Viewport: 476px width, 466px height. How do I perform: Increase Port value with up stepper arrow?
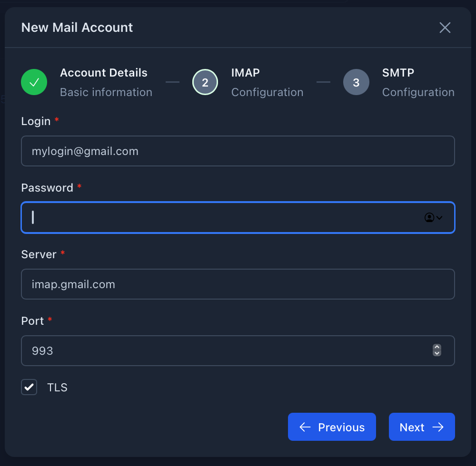pyautogui.click(x=437, y=347)
